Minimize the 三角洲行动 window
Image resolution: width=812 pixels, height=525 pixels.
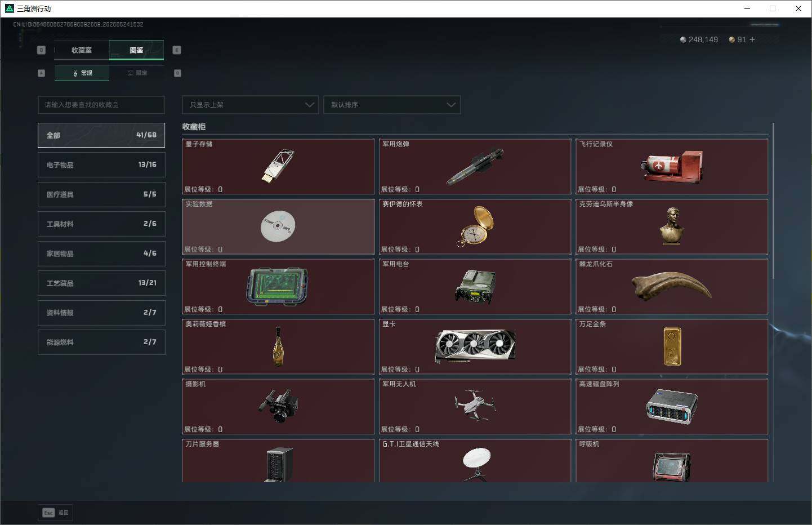point(747,8)
